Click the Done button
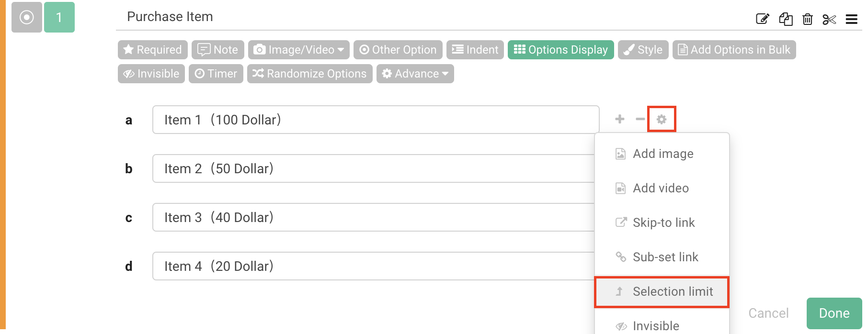The width and height of the screenshot is (868, 334). [x=834, y=313]
